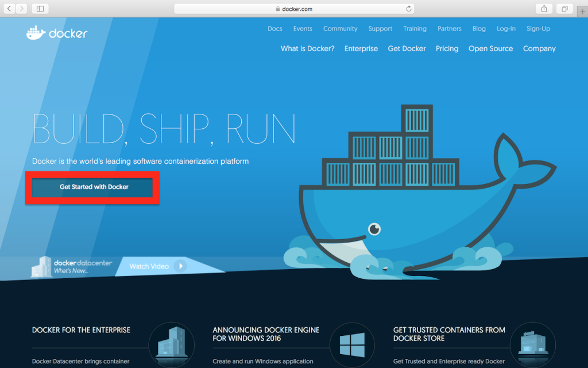The height and width of the screenshot is (368, 588).
Task: Show the Safari sidebar
Action: 40,8
